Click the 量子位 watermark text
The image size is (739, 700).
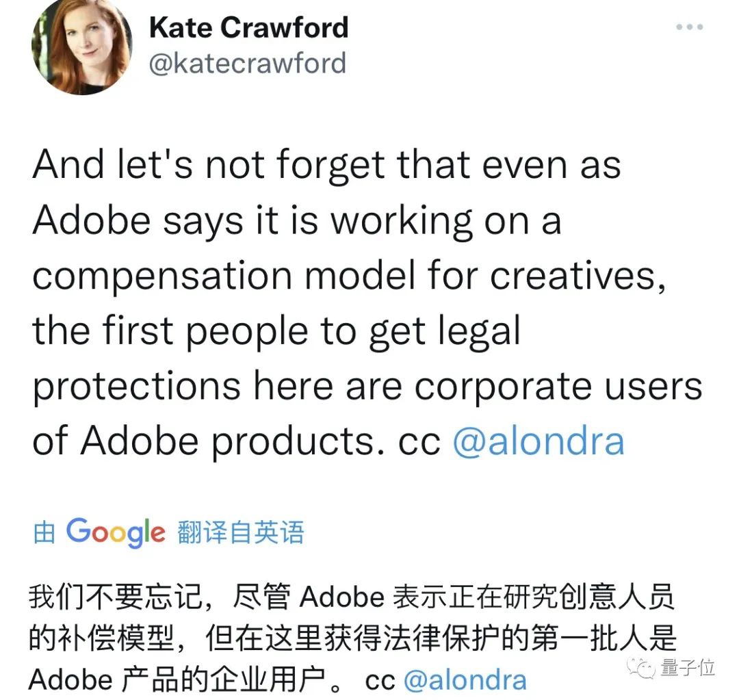(x=687, y=667)
